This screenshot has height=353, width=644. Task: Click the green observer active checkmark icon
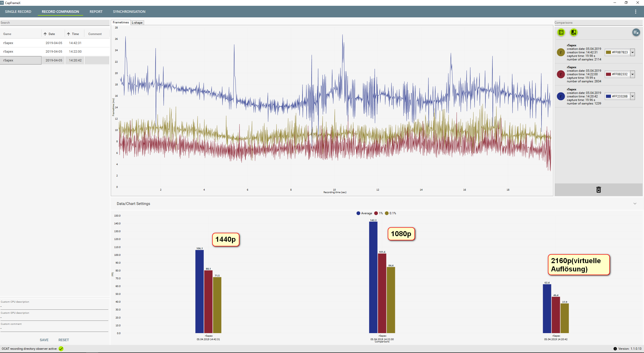[x=61, y=349]
